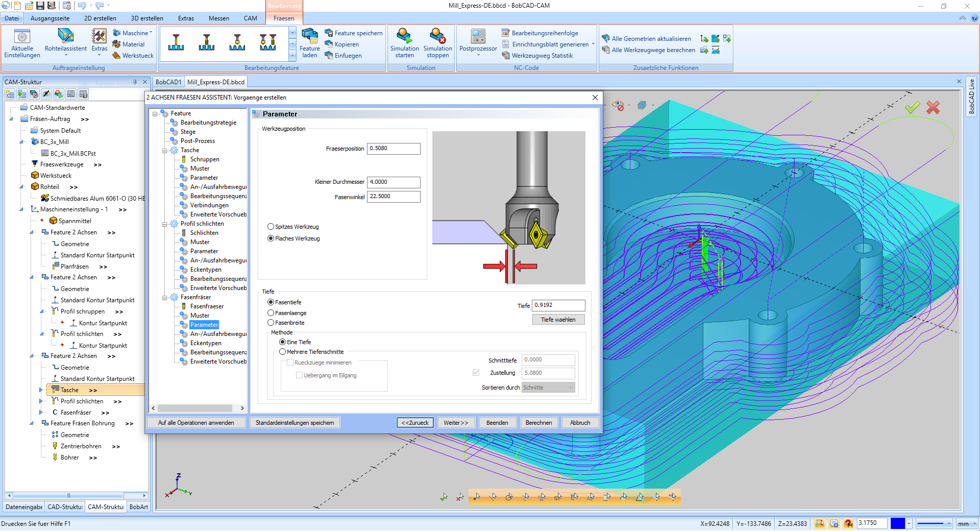Confirm with green checkmark in viewport
This screenshot has height=531, width=980.
pyautogui.click(x=912, y=107)
